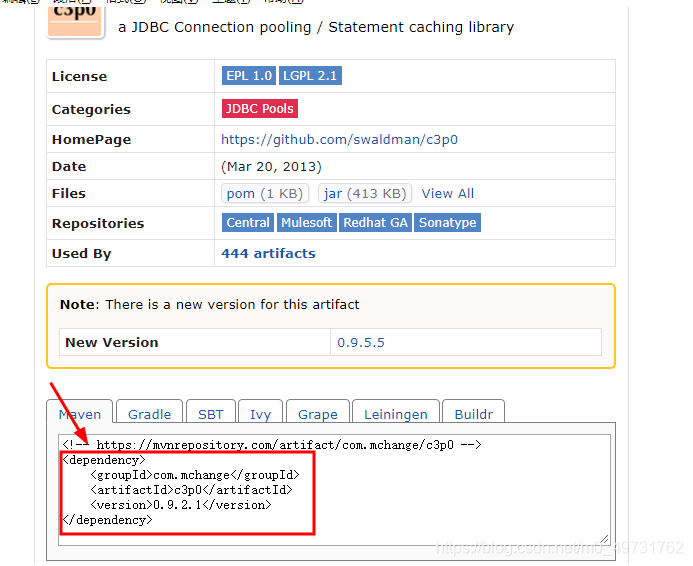
Task: View the 444 artifacts usage link
Action: 268,254
